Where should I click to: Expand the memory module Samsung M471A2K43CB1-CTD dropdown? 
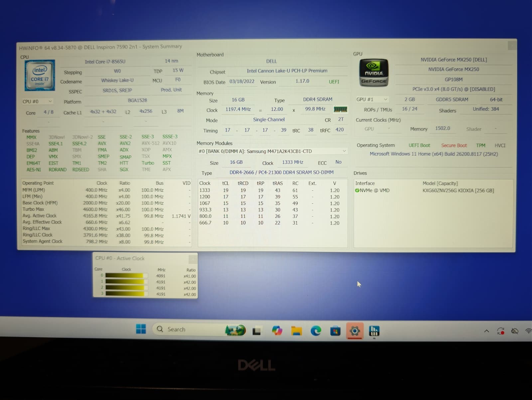tap(272, 151)
